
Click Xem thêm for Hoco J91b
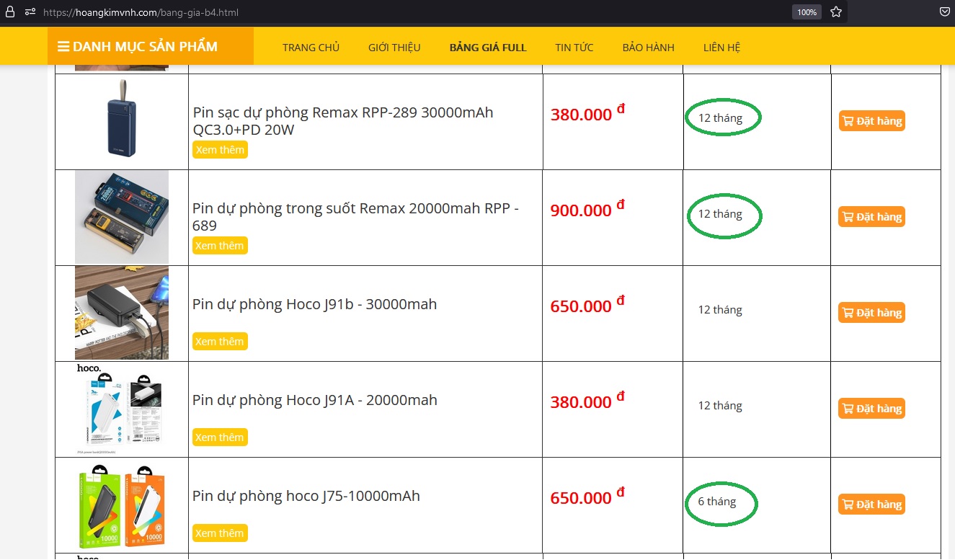(220, 342)
